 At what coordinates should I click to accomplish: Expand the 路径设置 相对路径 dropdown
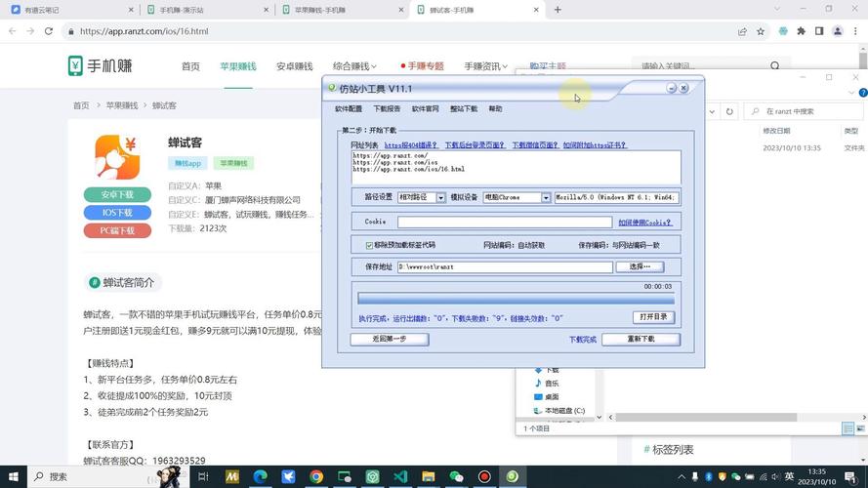[440, 197]
